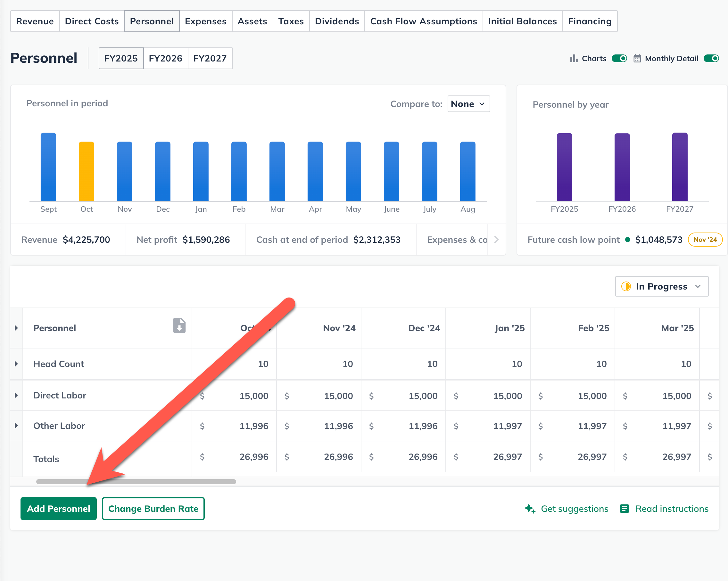Click the Charts bar-graph icon

(x=574, y=58)
